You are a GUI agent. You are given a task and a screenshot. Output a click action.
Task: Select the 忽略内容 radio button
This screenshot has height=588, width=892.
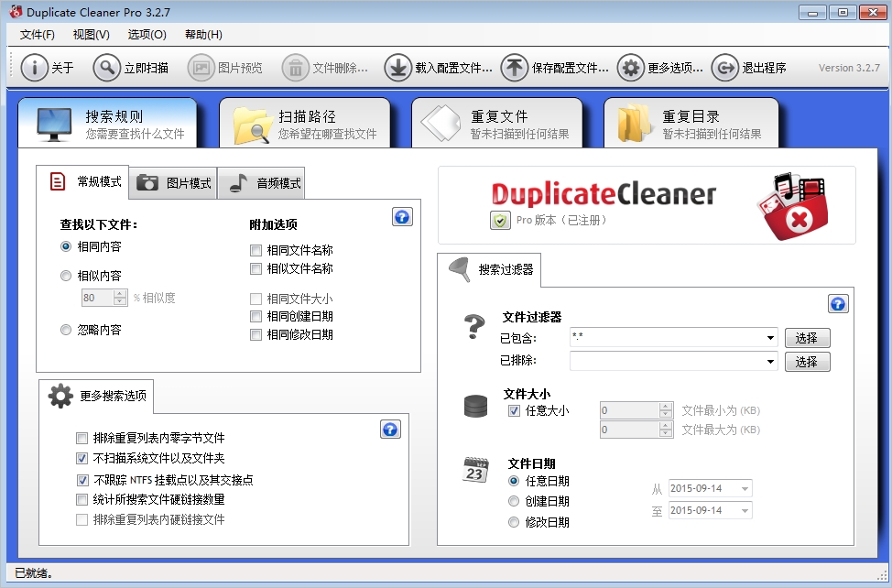66,330
